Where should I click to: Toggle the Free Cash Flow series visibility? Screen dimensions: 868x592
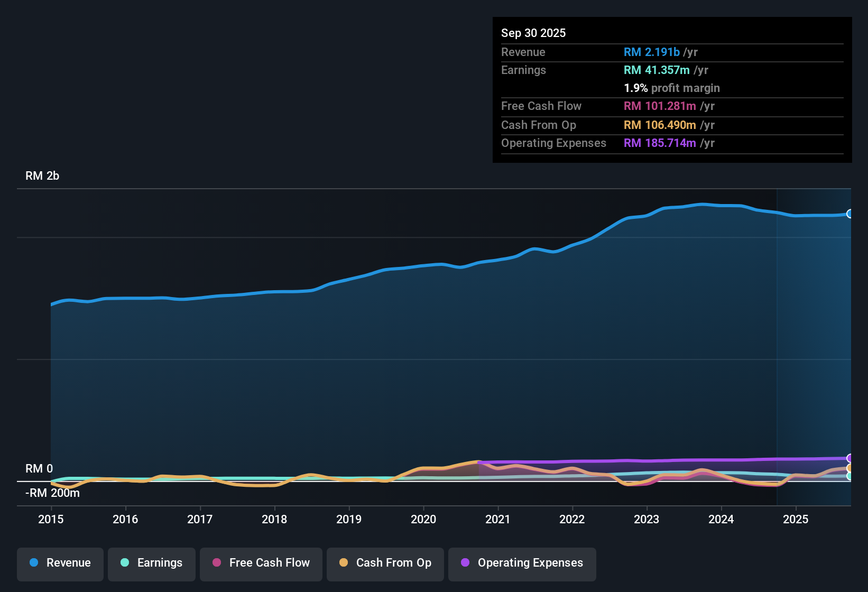(261, 563)
